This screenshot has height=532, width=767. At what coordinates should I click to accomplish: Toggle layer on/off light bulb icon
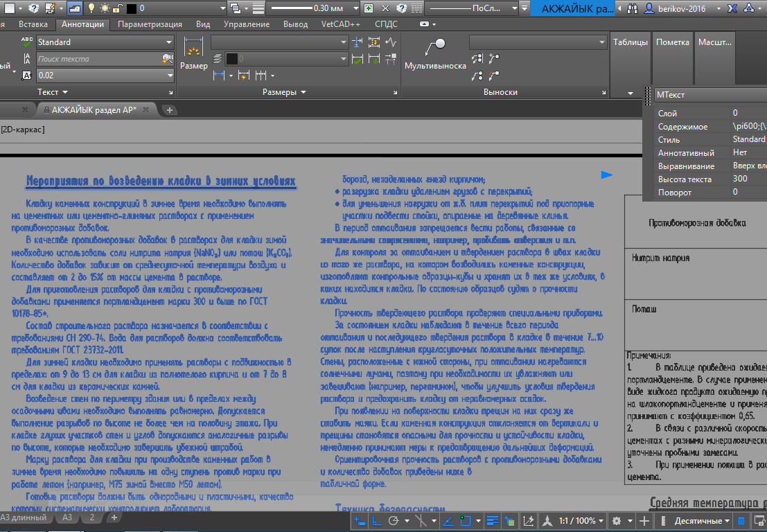91,8
